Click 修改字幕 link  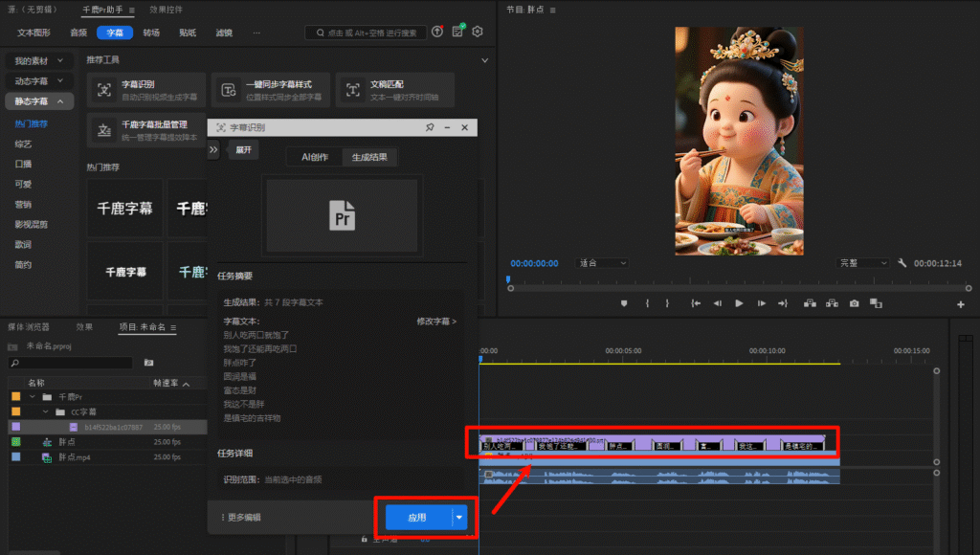point(436,322)
